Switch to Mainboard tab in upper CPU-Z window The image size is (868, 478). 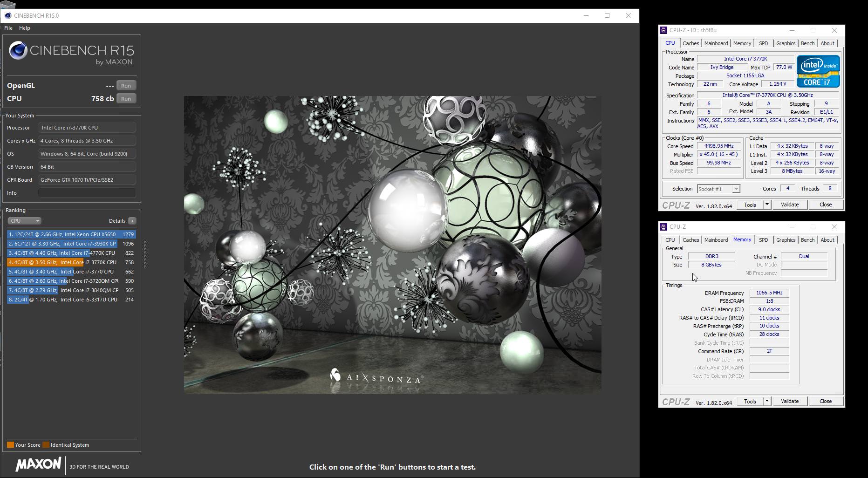(716, 43)
